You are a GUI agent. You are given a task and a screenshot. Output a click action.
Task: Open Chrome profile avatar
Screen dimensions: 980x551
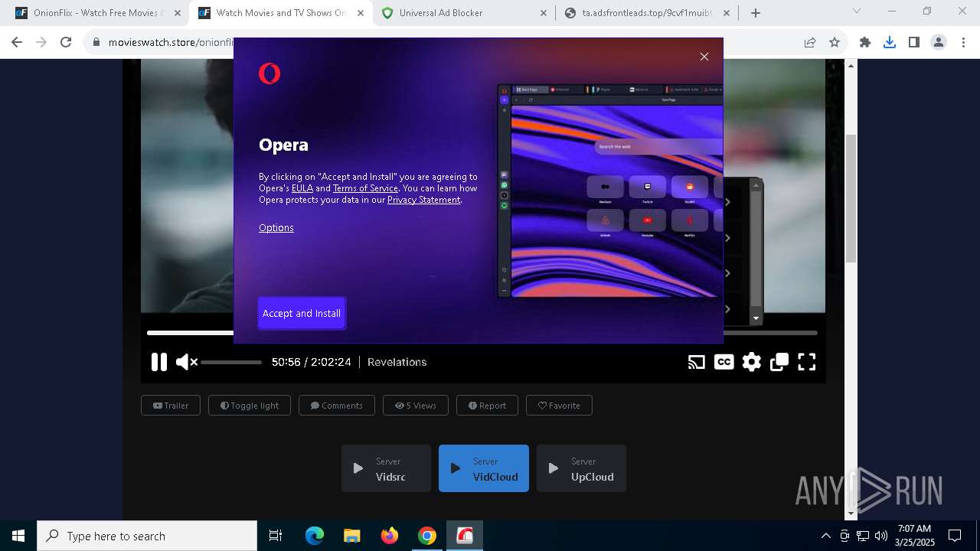(939, 43)
